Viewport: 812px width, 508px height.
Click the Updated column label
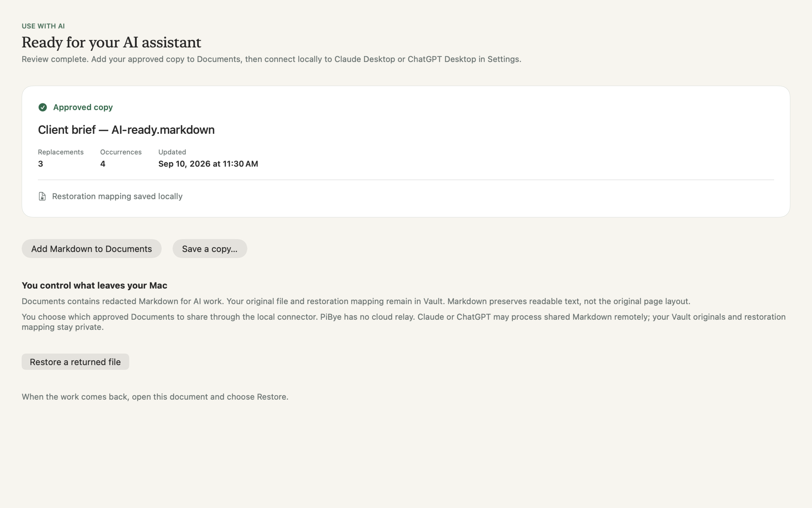pos(172,152)
